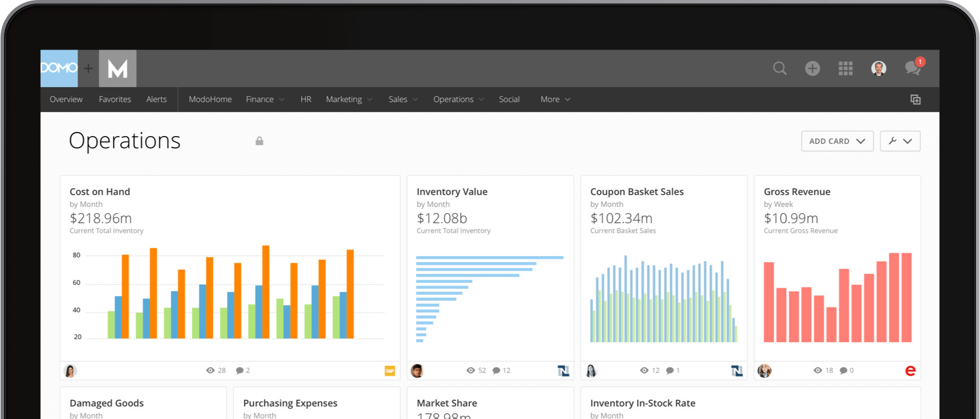Click the owner avatar on Inventory Value card

click(x=417, y=371)
